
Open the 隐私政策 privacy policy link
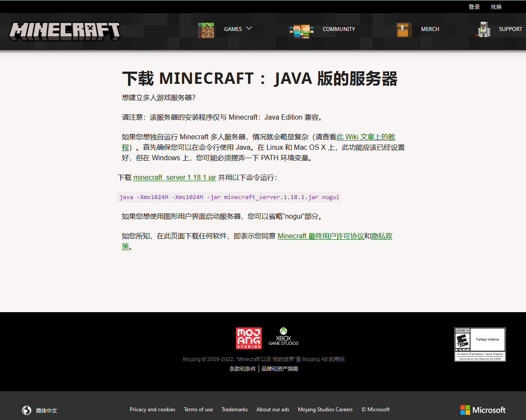point(382,236)
